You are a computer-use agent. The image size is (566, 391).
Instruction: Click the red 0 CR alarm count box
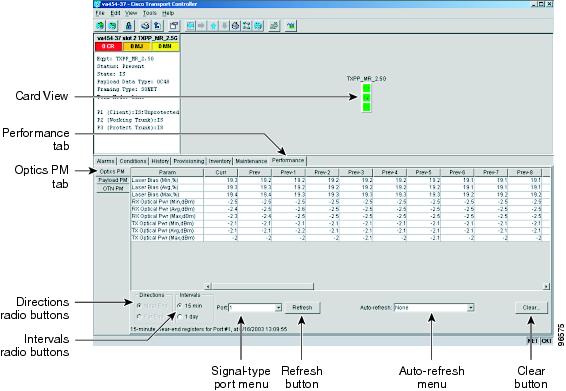108,46
